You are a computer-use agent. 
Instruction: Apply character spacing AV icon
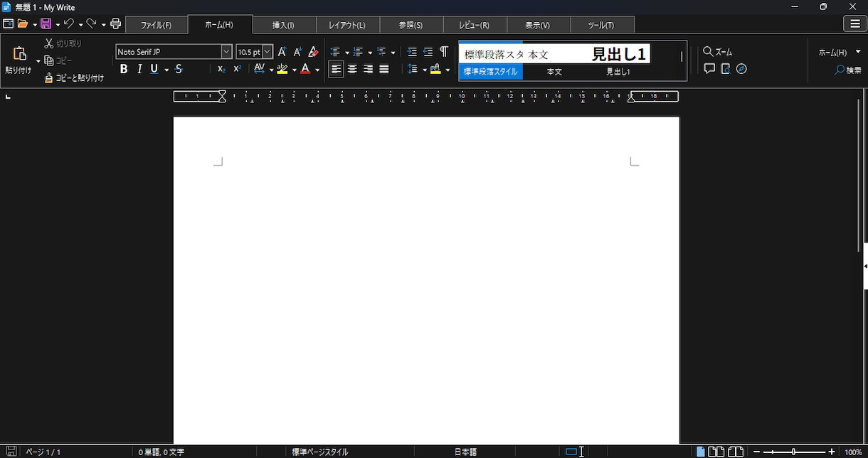click(259, 69)
